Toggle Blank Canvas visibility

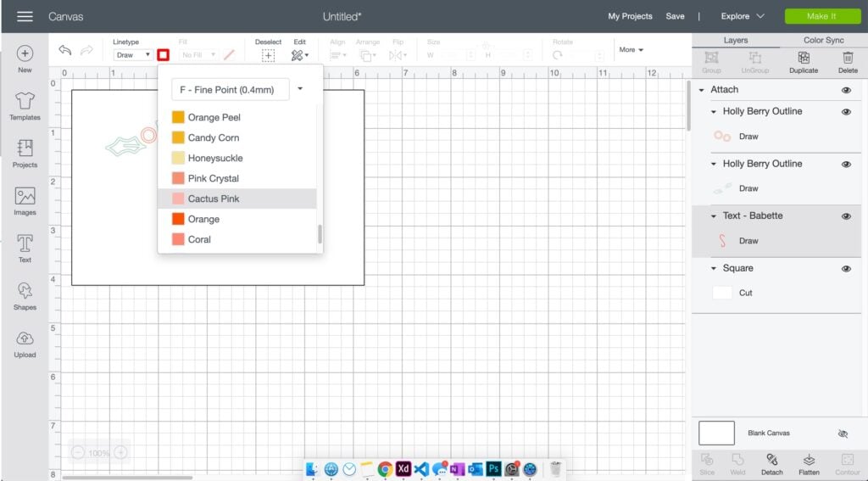point(843,433)
